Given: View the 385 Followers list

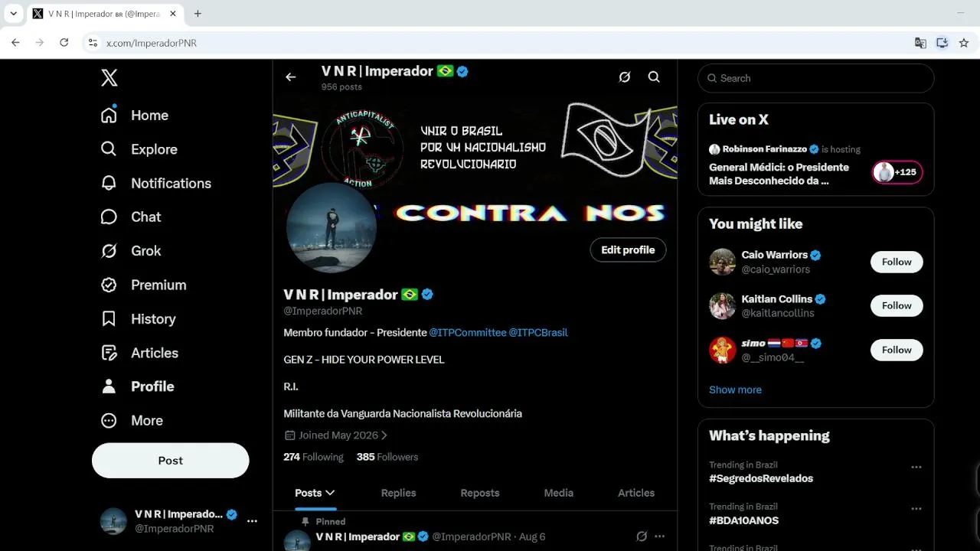Looking at the screenshot, I should click(x=387, y=457).
